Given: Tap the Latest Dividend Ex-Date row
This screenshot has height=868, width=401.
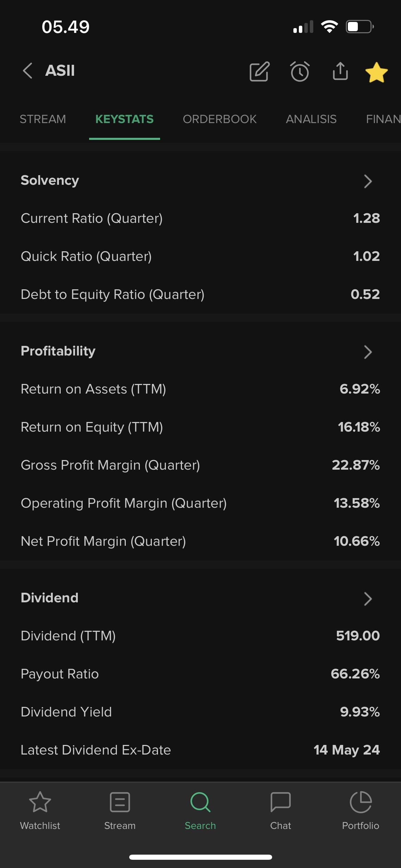Looking at the screenshot, I should [x=200, y=750].
